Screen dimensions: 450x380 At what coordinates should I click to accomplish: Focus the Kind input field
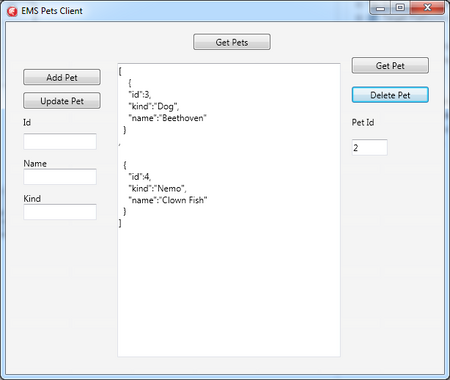click(x=60, y=212)
